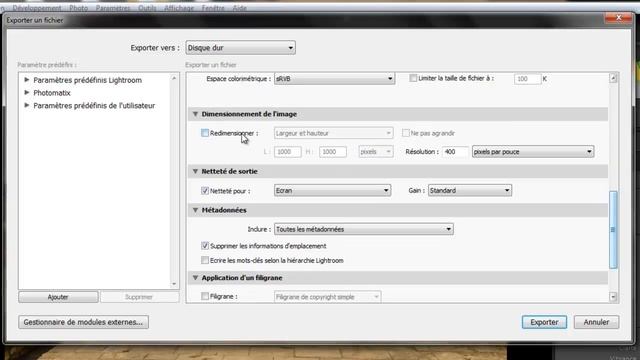Collapse the Netteté de sortie section
The height and width of the screenshot is (360, 640).
[x=195, y=171]
